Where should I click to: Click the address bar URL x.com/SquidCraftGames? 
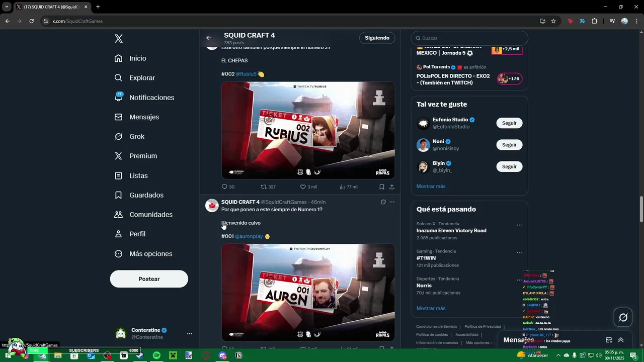coord(77,21)
